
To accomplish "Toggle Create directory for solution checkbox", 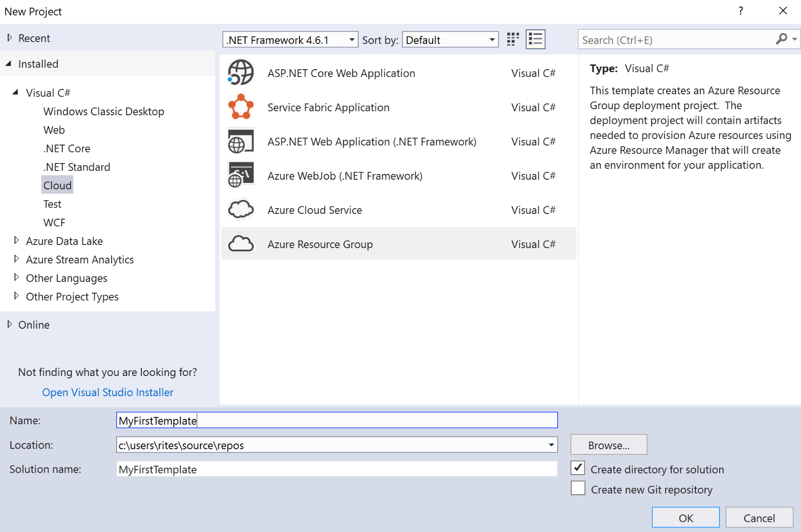I will (x=578, y=468).
